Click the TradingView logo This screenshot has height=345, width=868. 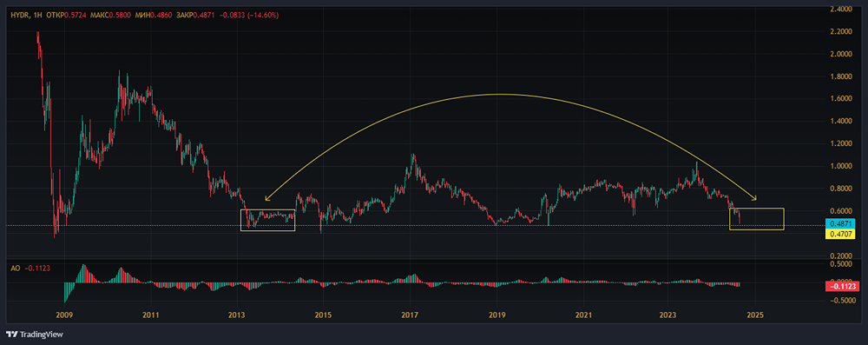pos(35,335)
